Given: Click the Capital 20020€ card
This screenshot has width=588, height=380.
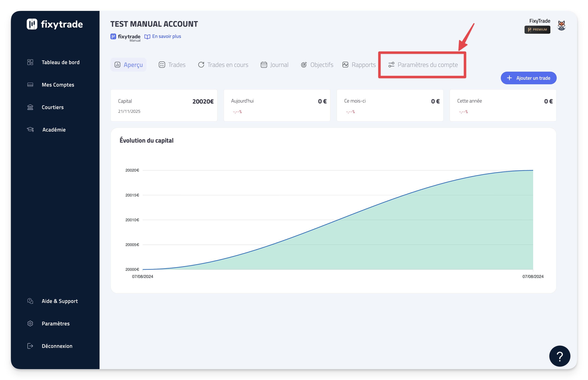Looking at the screenshot, I should [164, 105].
